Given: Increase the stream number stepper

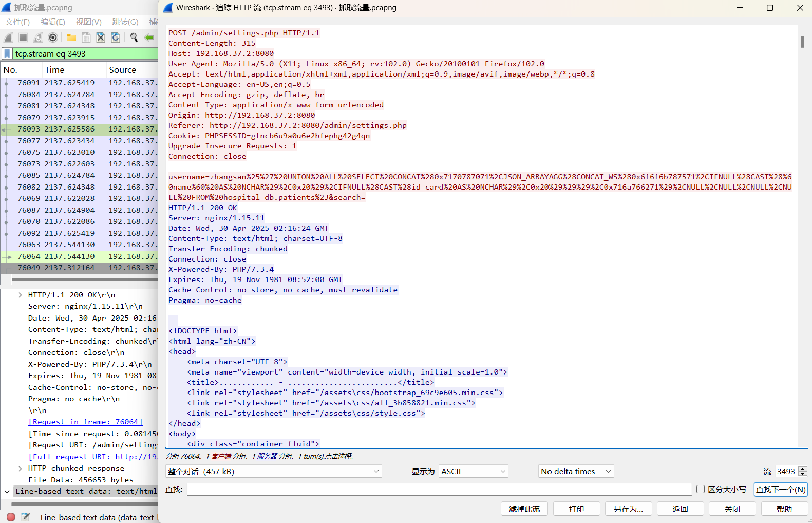Looking at the screenshot, I should [803, 469].
